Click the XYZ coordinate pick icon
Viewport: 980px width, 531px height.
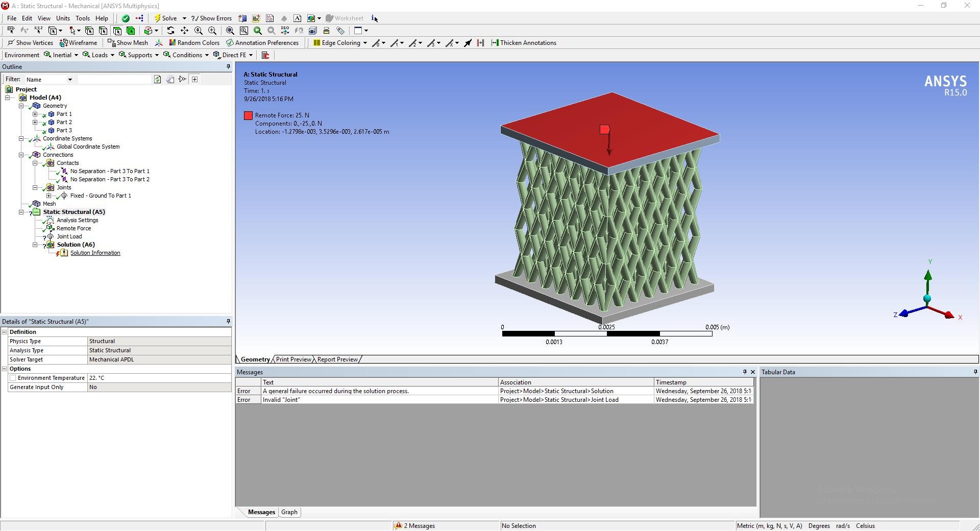point(38,31)
